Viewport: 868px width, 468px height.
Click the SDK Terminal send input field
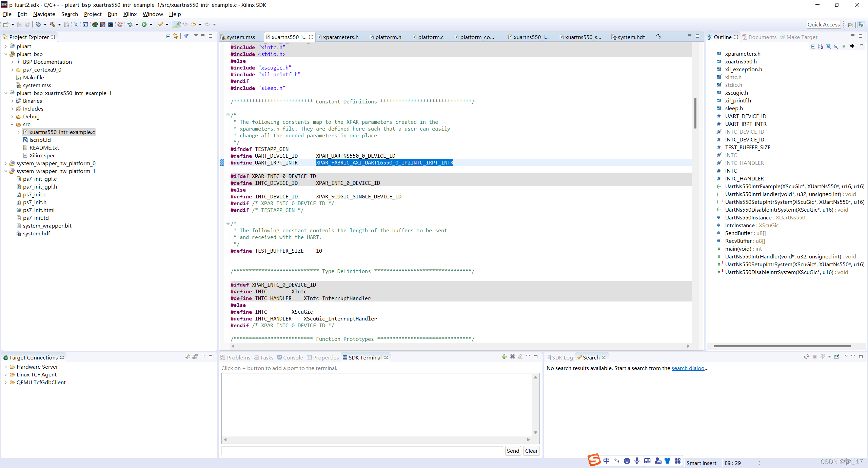click(362, 451)
